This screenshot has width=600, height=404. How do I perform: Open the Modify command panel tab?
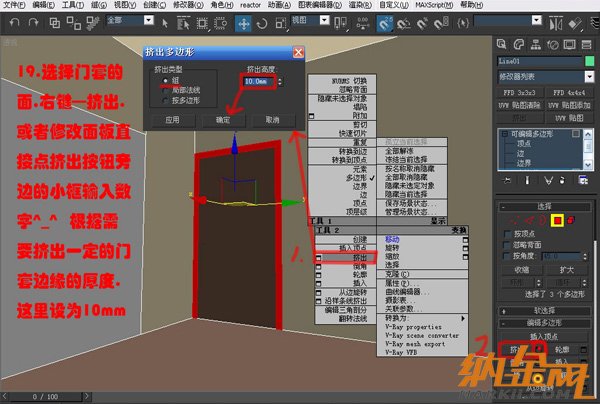518,45
